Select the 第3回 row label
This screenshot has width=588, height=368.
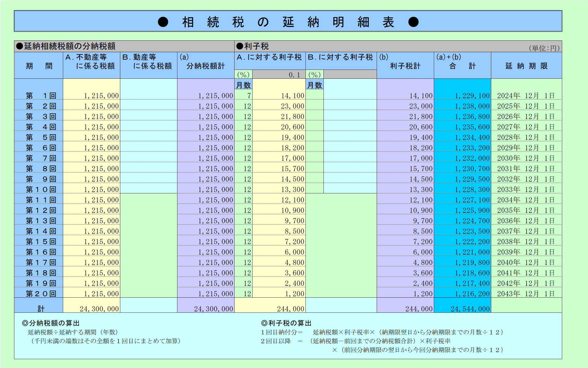pos(41,116)
